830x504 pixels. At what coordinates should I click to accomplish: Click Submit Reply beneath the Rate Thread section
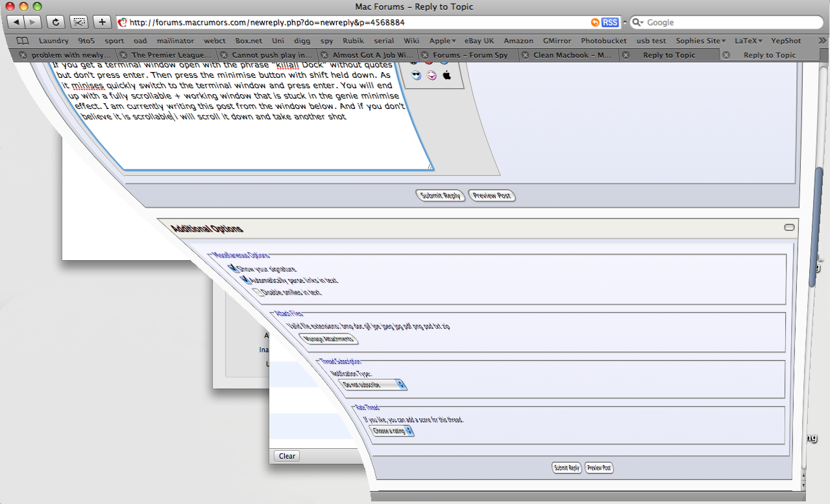[x=567, y=468]
